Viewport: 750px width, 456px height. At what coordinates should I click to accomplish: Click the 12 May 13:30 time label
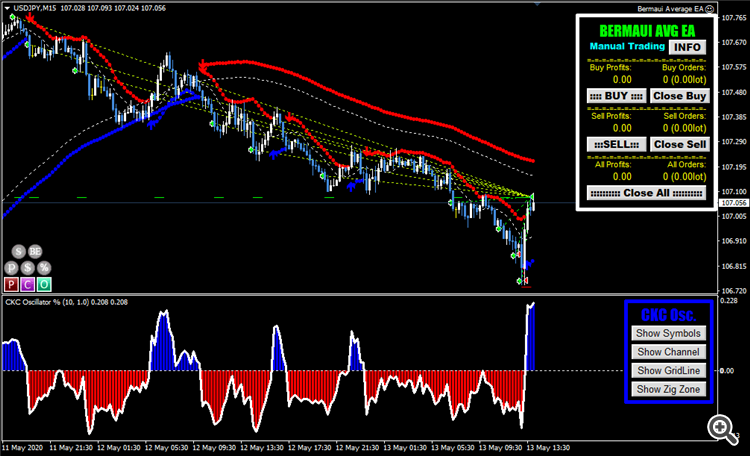click(x=262, y=448)
